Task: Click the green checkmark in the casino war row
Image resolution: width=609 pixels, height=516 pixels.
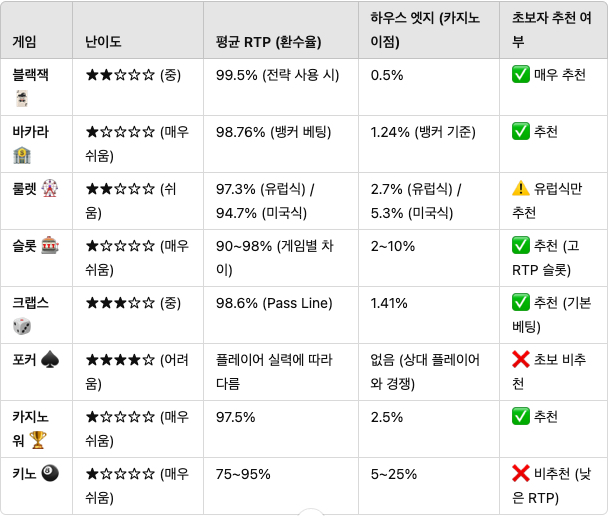Action: [x=520, y=416]
